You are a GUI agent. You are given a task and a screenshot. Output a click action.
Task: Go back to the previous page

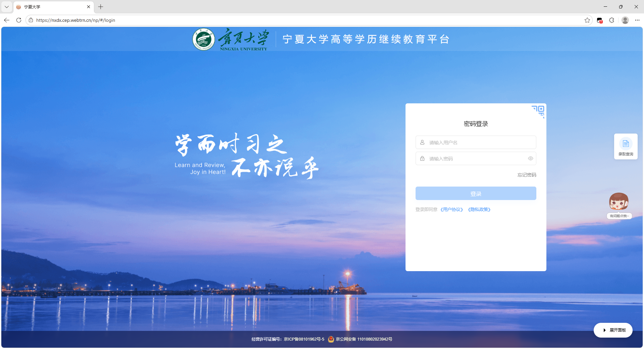tap(7, 20)
